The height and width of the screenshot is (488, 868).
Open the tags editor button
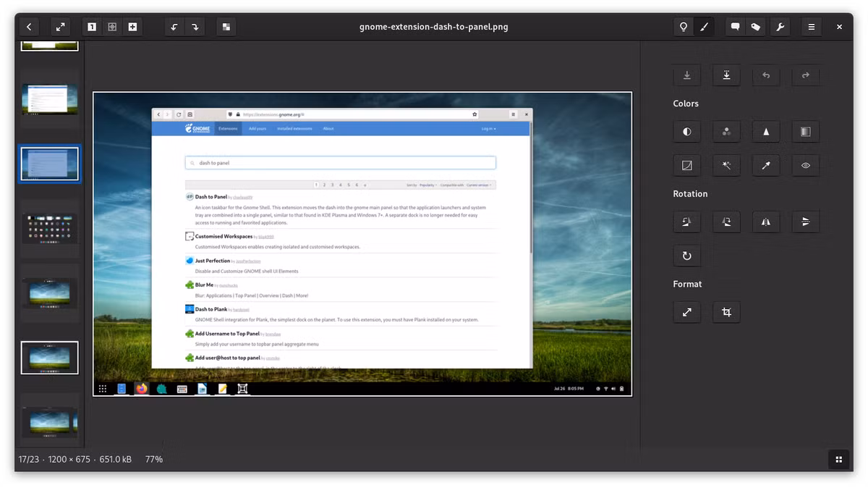pyautogui.click(x=756, y=27)
